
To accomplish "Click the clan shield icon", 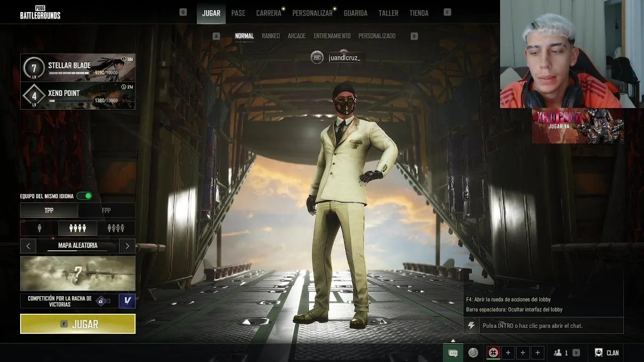I will (x=599, y=353).
